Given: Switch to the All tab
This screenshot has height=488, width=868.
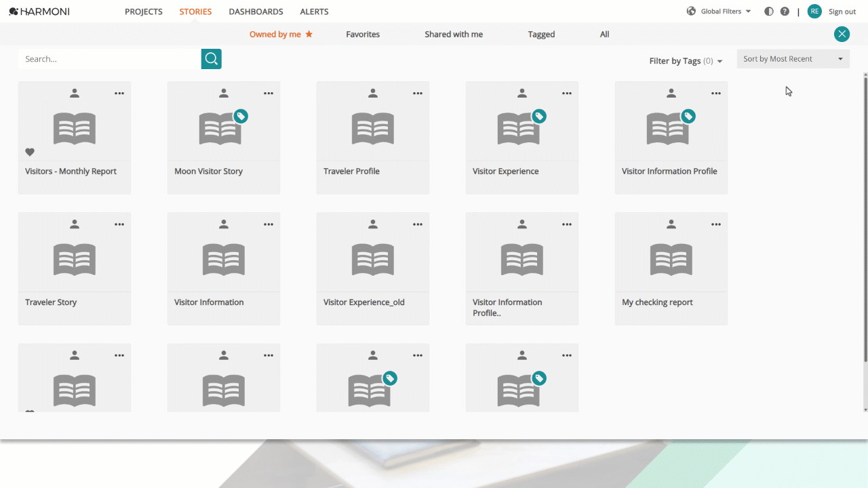Looking at the screenshot, I should [604, 35].
